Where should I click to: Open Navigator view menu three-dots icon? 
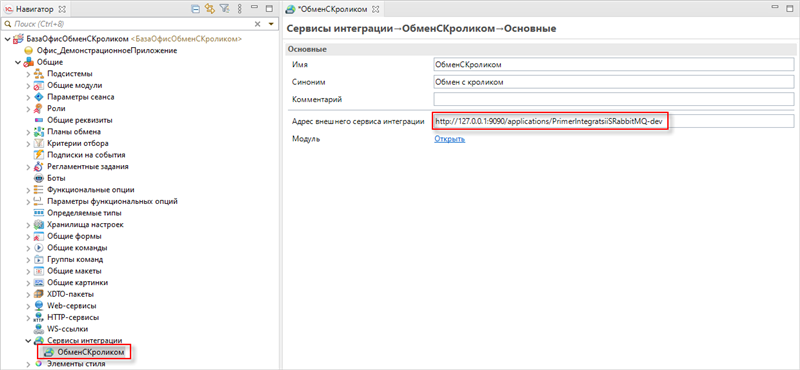(239, 9)
